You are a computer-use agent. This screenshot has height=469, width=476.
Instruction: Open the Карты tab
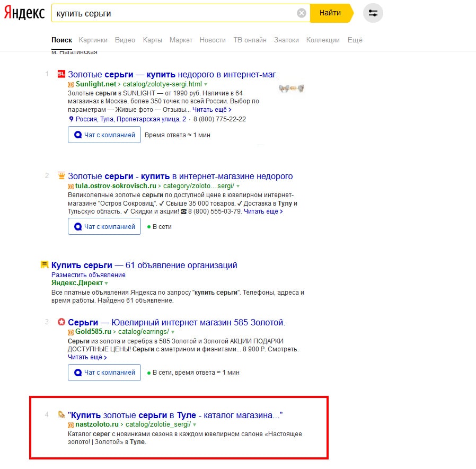pyautogui.click(x=152, y=40)
